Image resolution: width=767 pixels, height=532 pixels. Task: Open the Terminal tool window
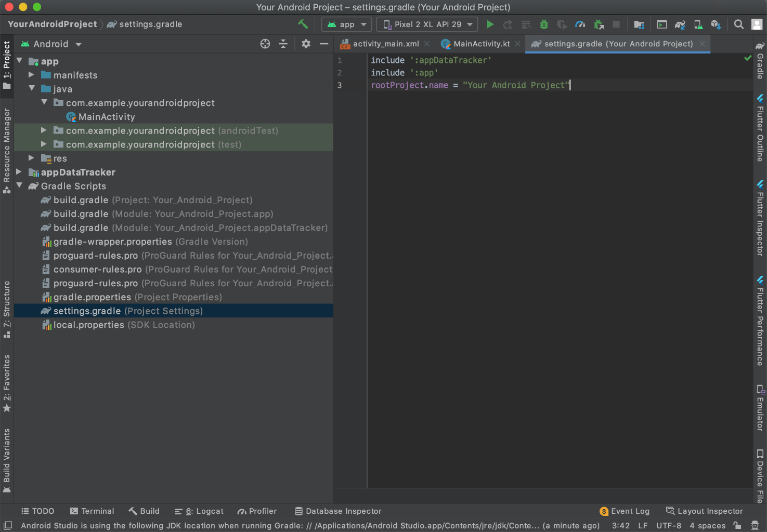click(x=92, y=511)
